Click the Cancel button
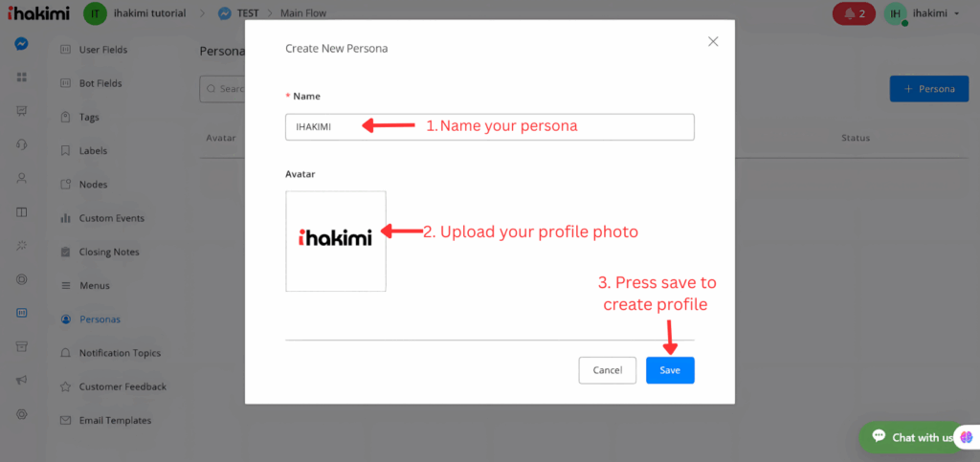Image resolution: width=980 pixels, height=462 pixels. (x=608, y=370)
